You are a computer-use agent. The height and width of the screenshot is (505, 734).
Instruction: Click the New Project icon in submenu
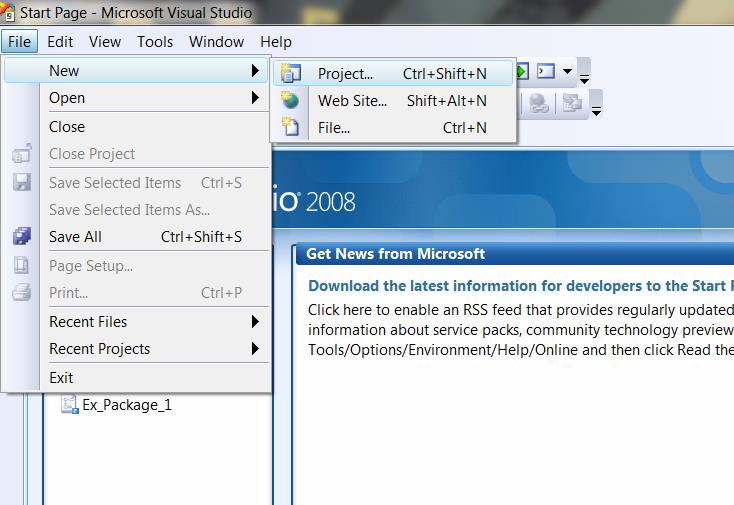[x=291, y=73]
